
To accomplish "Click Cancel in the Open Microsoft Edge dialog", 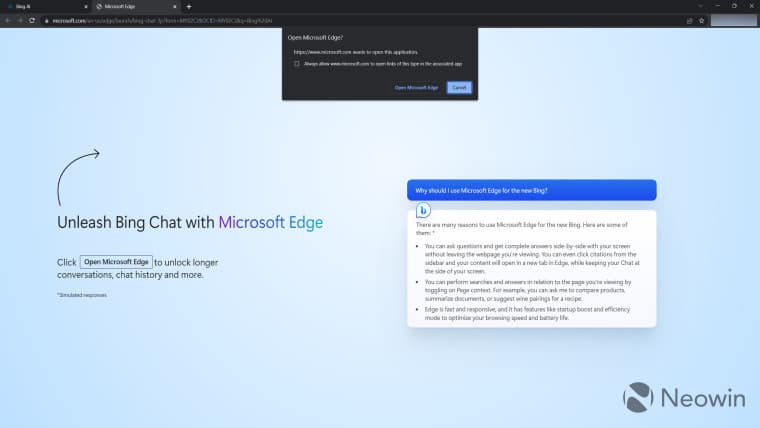I will point(459,88).
